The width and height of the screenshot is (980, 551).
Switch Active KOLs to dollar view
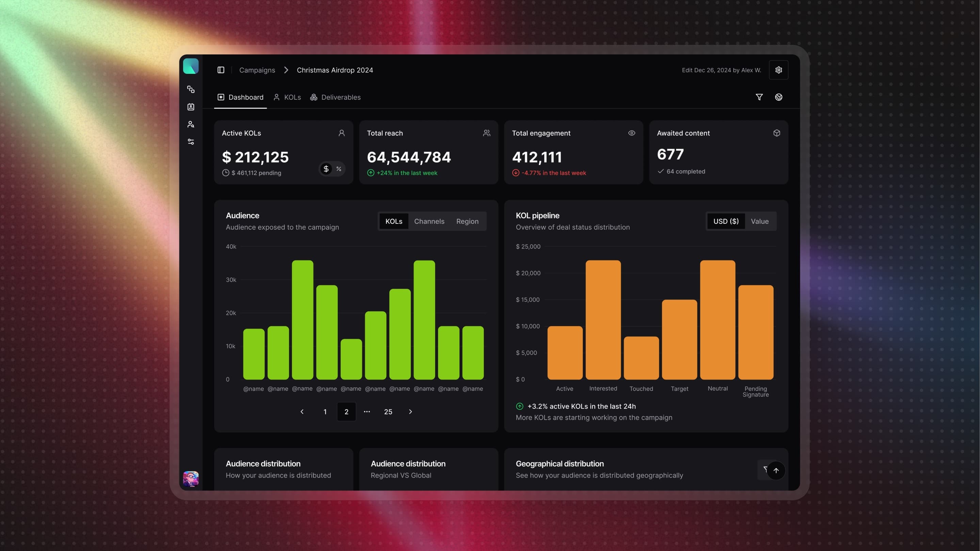[326, 169]
